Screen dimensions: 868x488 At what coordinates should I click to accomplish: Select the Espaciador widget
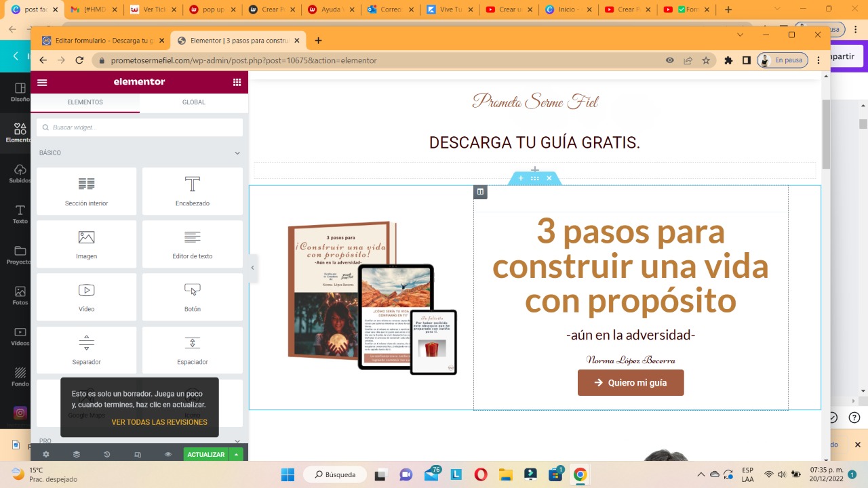[193, 350]
